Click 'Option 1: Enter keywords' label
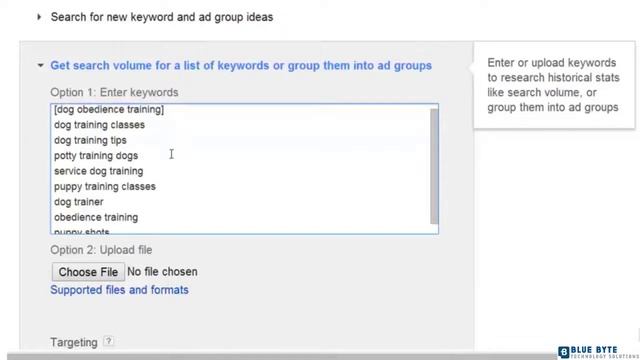The width and height of the screenshot is (640, 360). click(x=114, y=92)
